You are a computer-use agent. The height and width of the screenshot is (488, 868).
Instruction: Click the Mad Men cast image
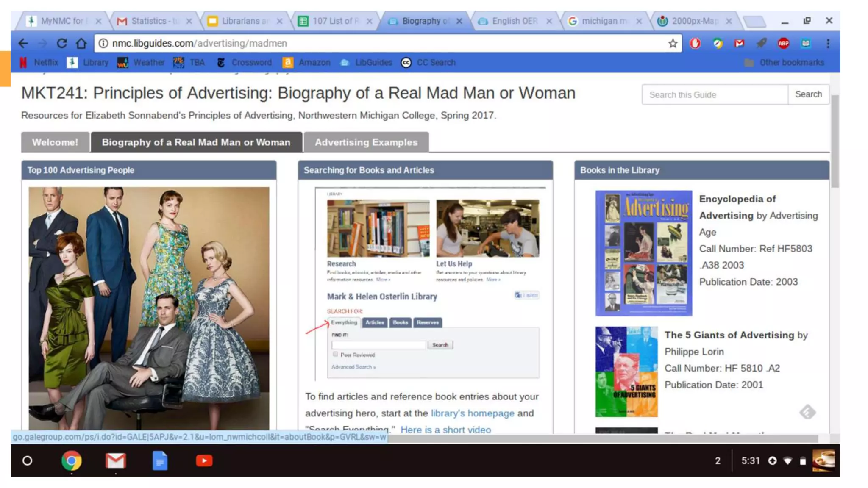pyautogui.click(x=149, y=308)
